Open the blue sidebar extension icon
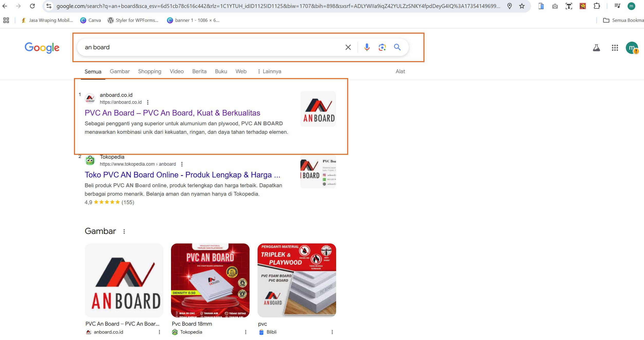Screen dimensions: 644x340 (x=541, y=6)
